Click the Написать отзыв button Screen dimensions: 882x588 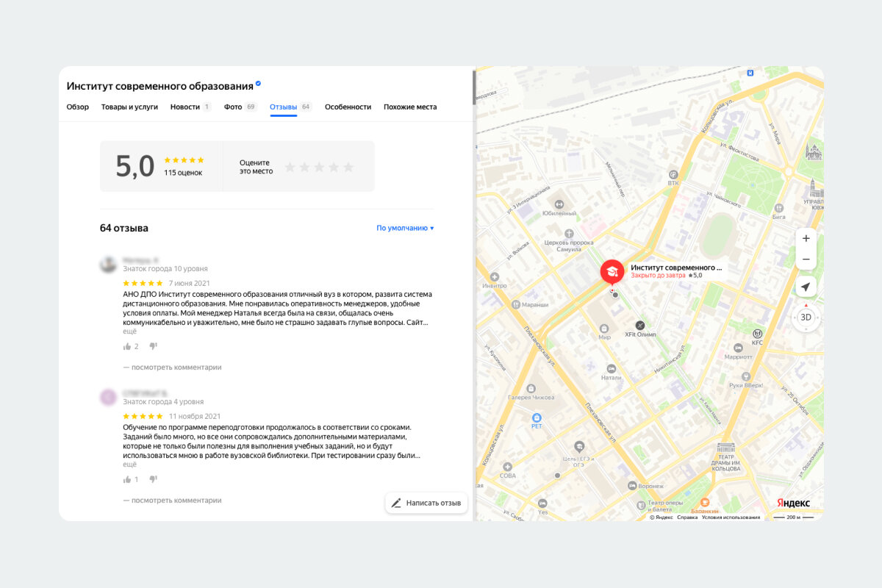(x=426, y=503)
